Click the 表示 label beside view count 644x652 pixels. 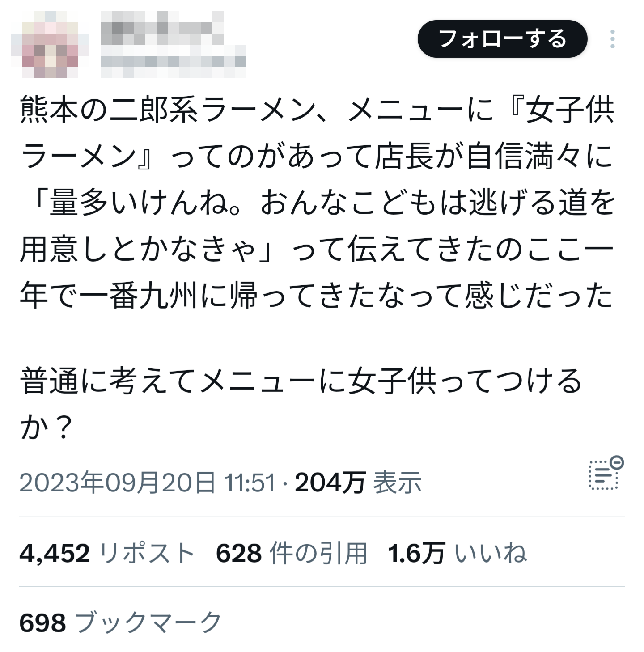(398, 483)
